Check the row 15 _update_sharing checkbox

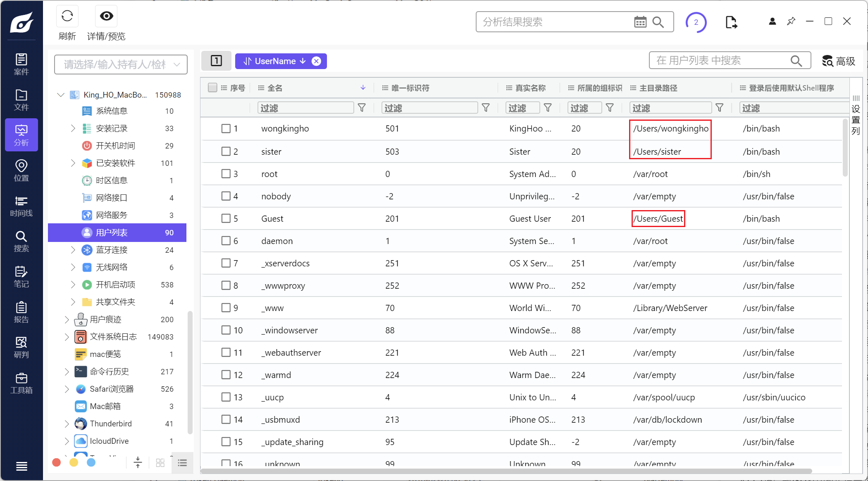[x=226, y=442]
